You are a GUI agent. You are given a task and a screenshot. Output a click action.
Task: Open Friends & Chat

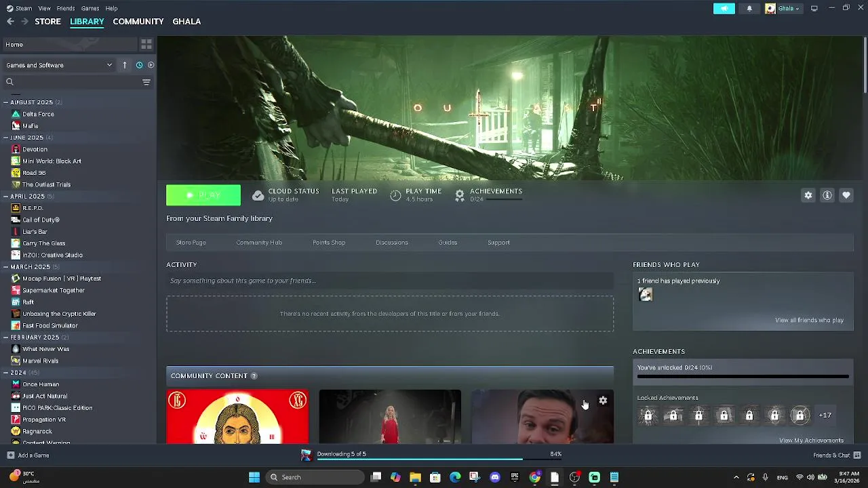point(837,455)
